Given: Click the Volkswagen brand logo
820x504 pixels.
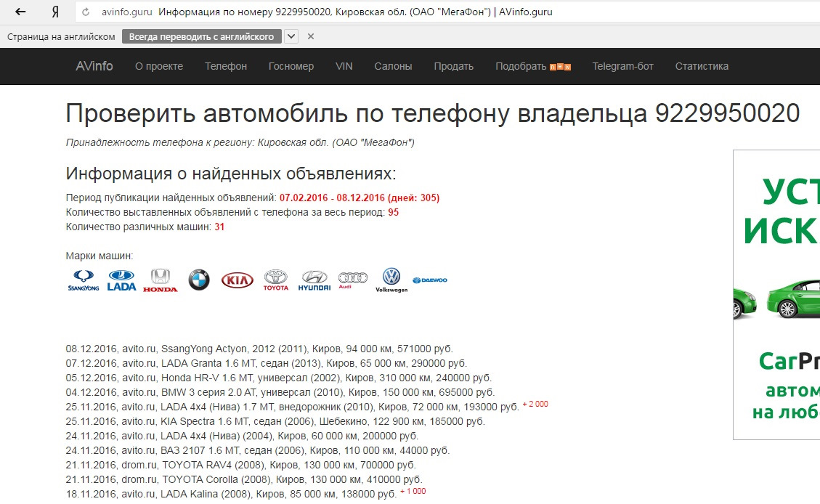Looking at the screenshot, I should (391, 280).
